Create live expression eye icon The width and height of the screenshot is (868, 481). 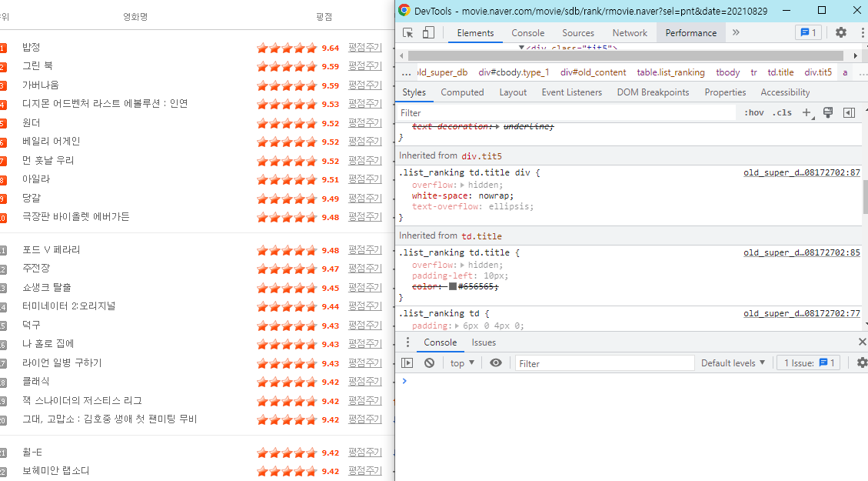pos(496,363)
